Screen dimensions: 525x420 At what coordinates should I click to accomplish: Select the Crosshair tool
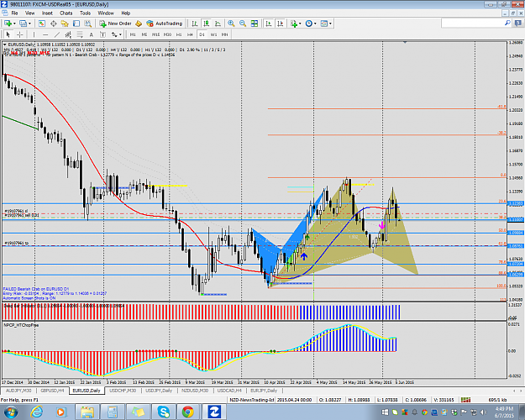coord(20,34)
